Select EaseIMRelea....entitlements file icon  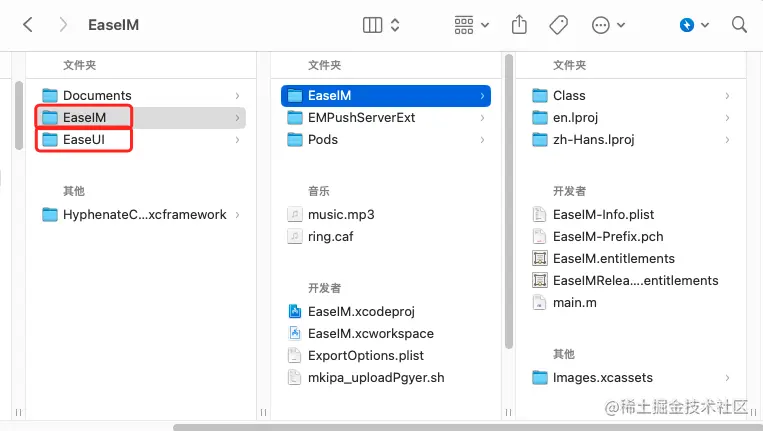pos(540,280)
